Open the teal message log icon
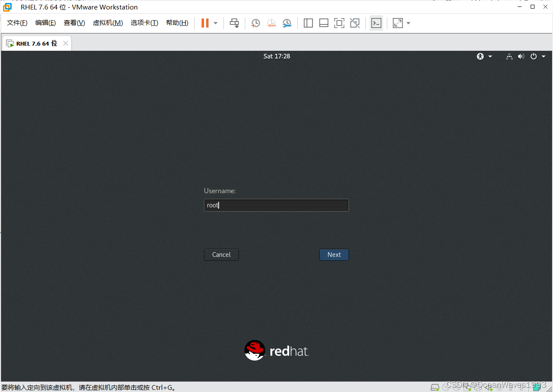The image size is (553, 392). [x=537, y=387]
